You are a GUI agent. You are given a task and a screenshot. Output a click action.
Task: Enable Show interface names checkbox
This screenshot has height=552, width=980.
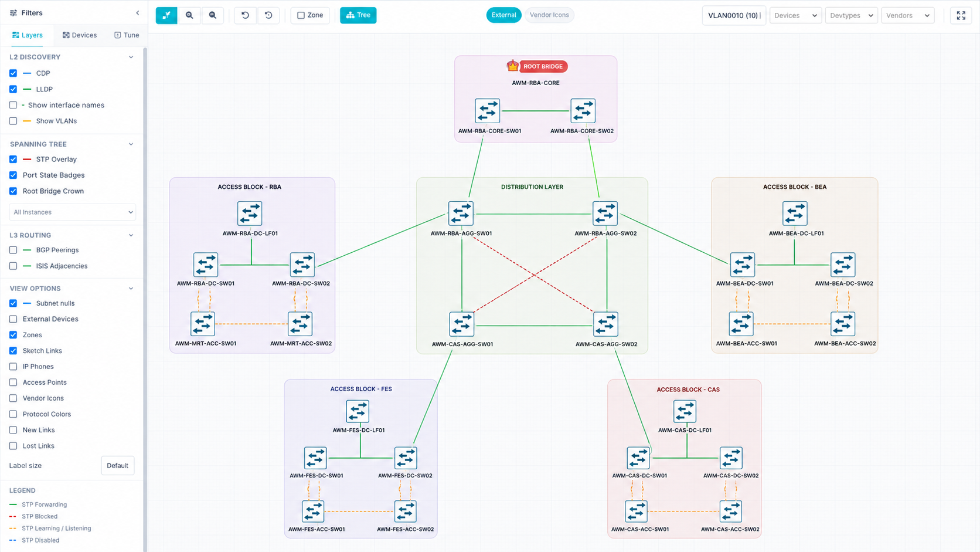click(x=13, y=105)
